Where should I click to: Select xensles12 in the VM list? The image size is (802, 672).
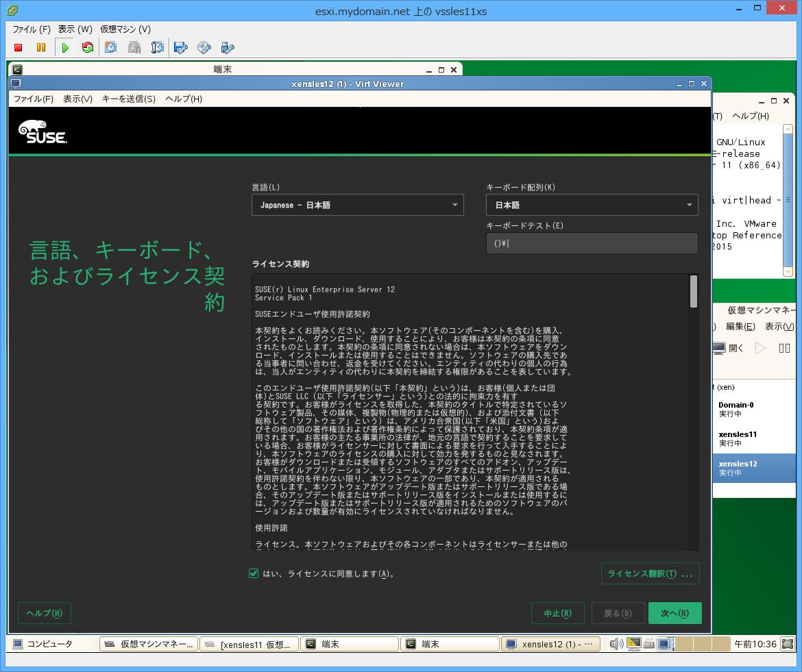click(755, 468)
